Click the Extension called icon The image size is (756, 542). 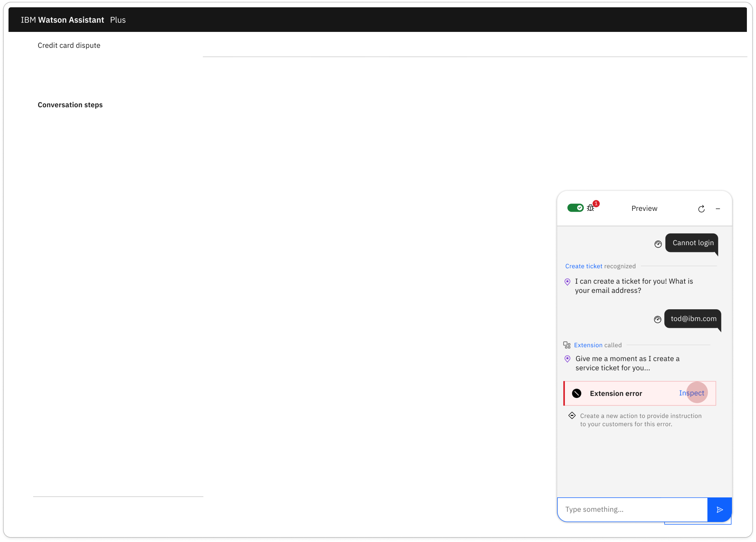[567, 345]
